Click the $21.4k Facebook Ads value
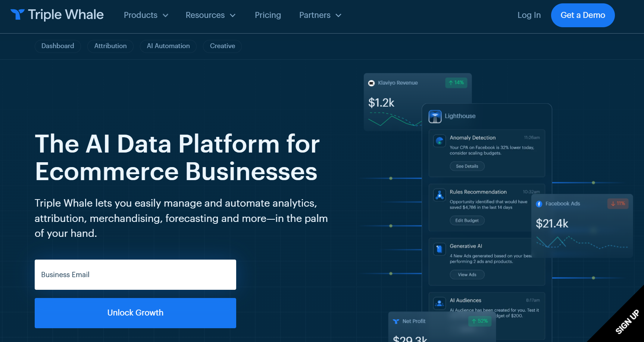 click(x=552, y=223)
